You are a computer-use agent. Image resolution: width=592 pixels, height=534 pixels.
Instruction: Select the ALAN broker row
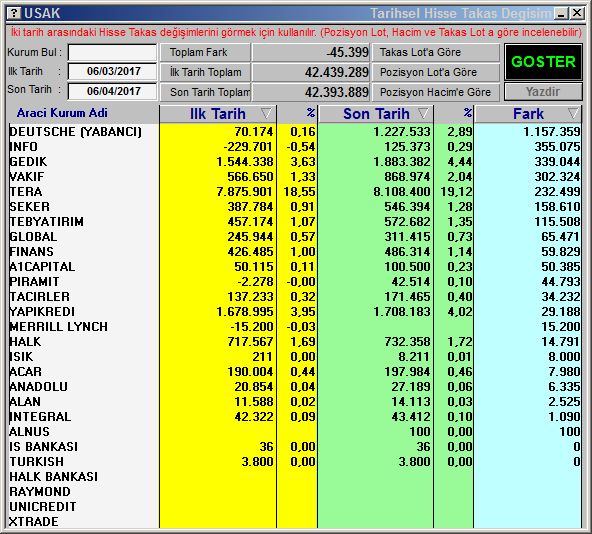coord(294,401)
